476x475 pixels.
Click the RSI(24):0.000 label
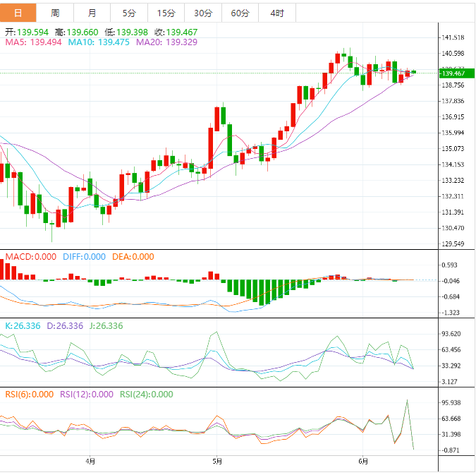pyautogui.click(x=146, y=394)
